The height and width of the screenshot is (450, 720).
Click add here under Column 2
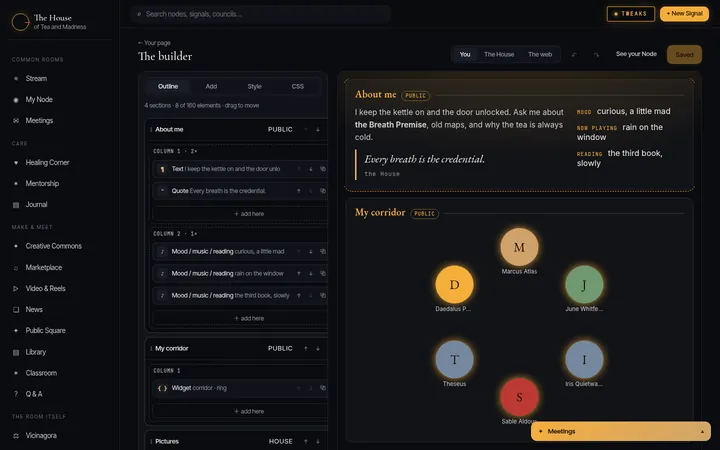[249, 319]
